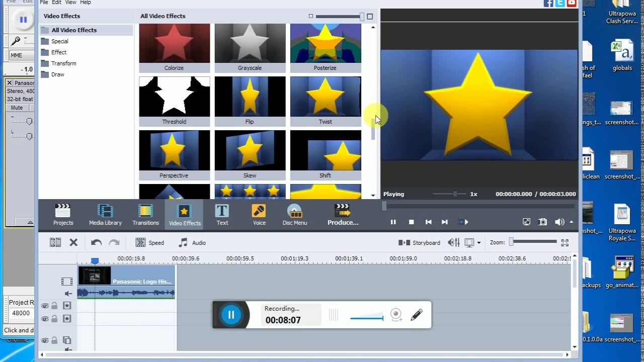This screenshot has height=362, width=644.
Task: Open the Panasonic track name dropdown in Audacity
Action: pos(24,83)
